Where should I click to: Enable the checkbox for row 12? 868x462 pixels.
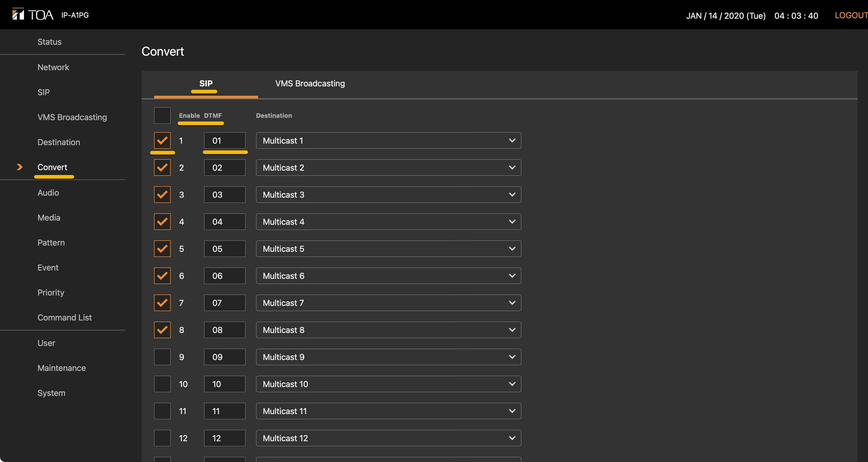click(162, 438)
